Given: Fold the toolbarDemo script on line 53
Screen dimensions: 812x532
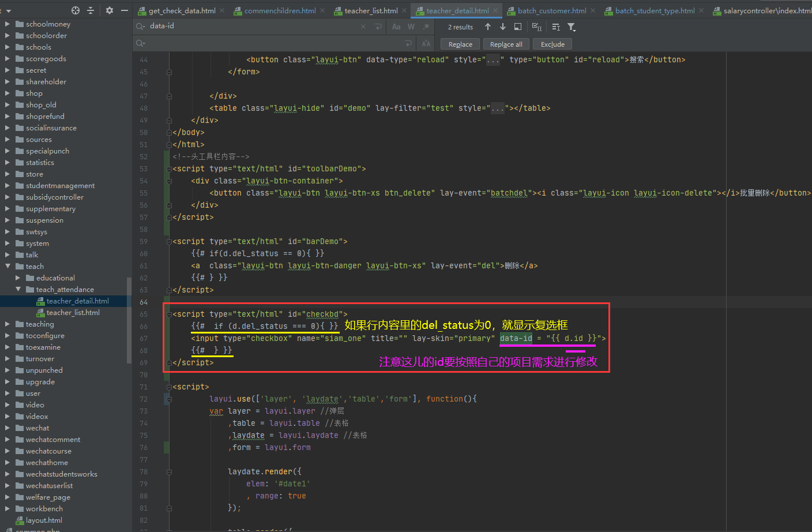Looking at the screenshot, I should pyautogui.click(x=169, y=169).
